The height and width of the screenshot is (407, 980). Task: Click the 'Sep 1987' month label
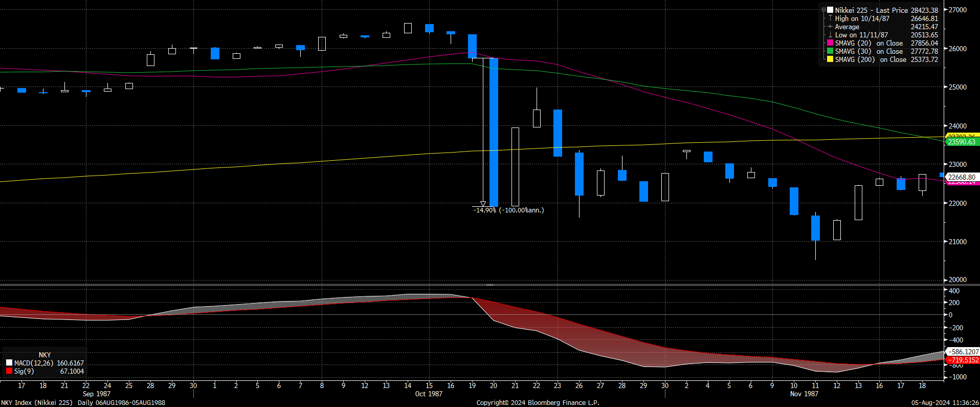click(x=97, y=394)
